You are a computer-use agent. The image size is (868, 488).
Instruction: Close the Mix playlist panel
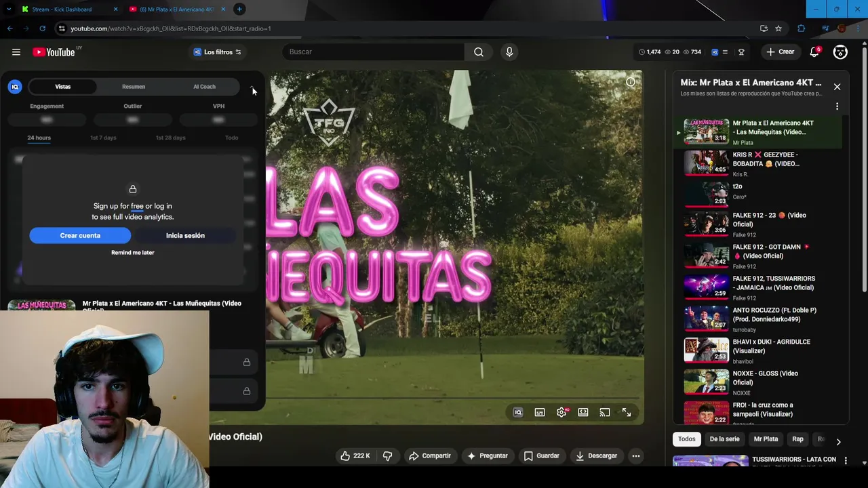coord(837,87)
